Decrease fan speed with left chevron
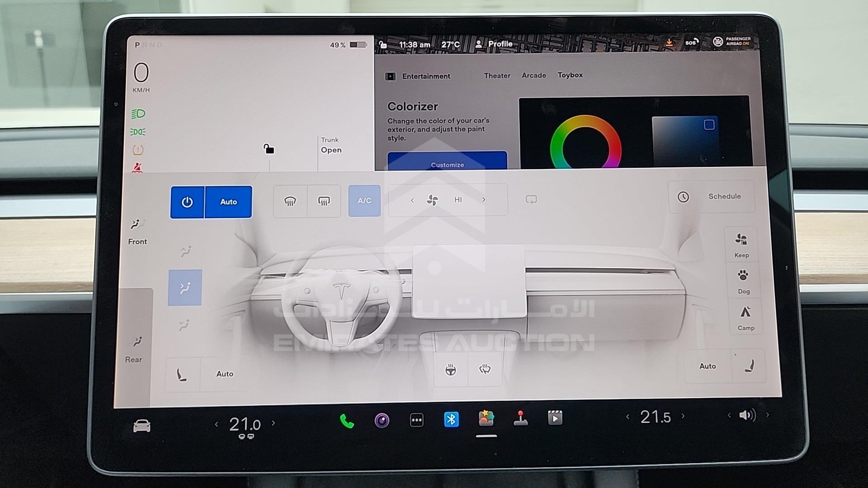Viewport: 868px width, 488px height. (x=412, y=200)
